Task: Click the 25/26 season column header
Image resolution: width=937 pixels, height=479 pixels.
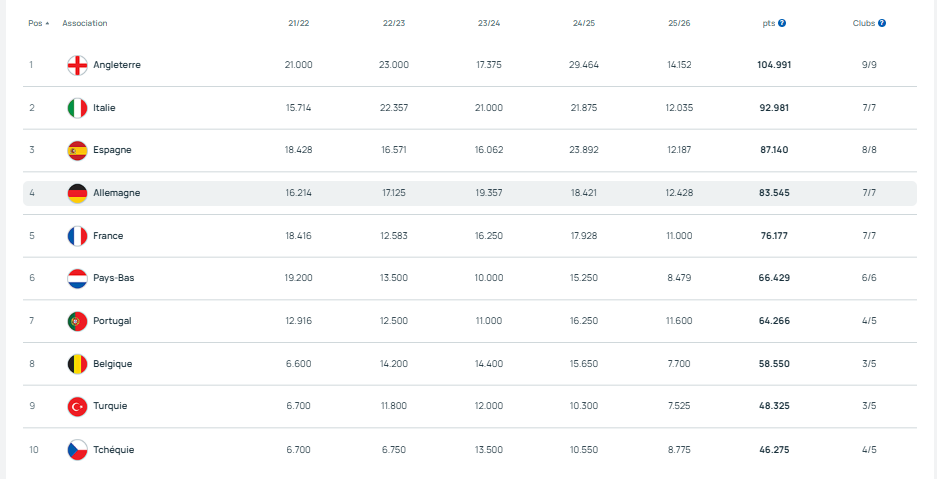Action: [679, 23]
